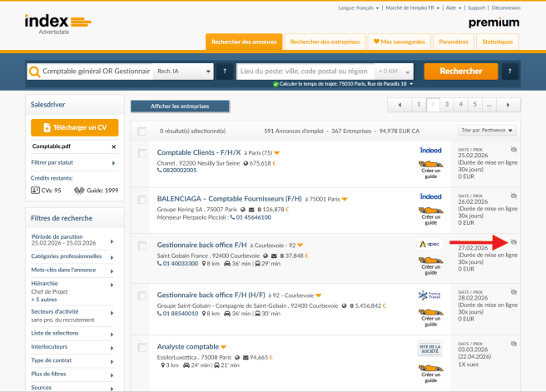Image resolution: width=546 pixels, height=392 pixels.
Task: Check the BALENCIAGA job listing box
Action: (x=142, y=200)
